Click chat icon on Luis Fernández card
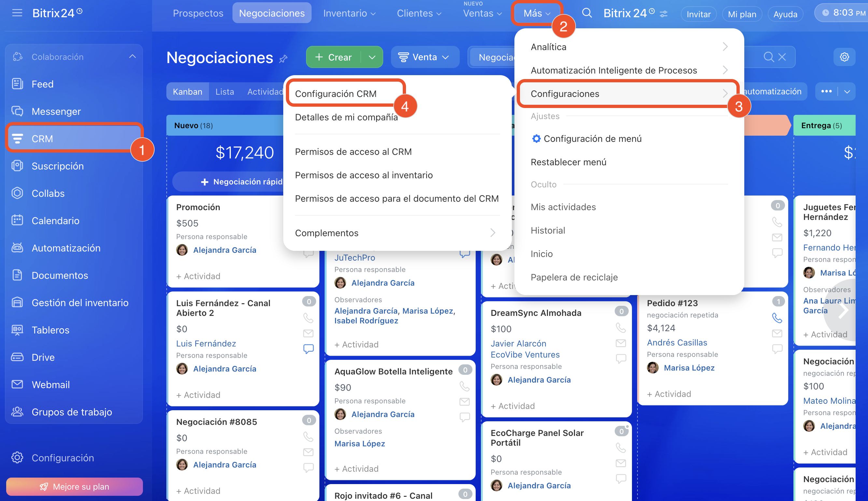Image resolution: width=868 pixels, height=501 pixels. [x=308, y=348]
